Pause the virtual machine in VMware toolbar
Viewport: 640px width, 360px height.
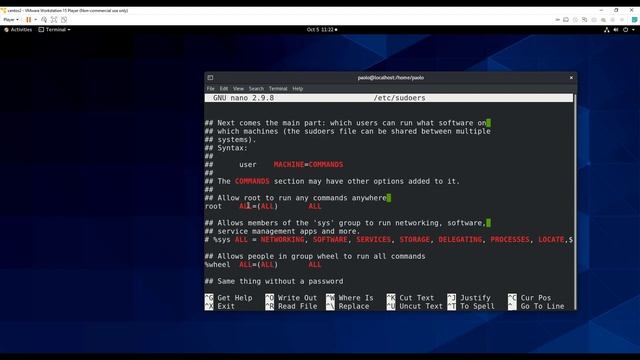click(x=29, y=20)
